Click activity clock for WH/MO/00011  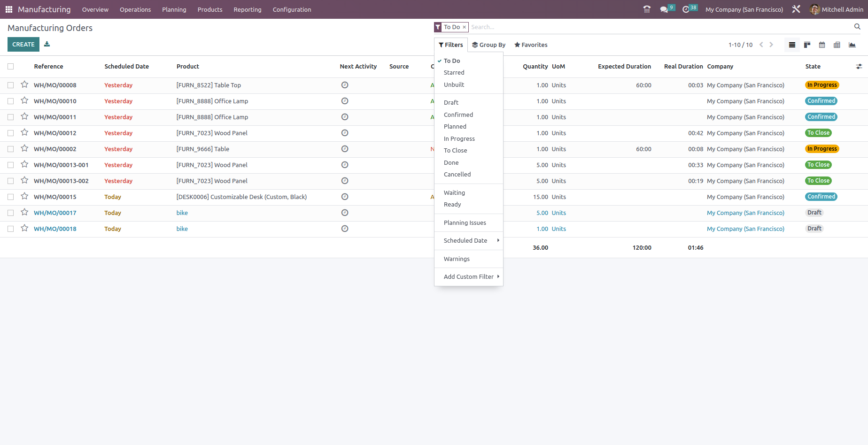click(345, 117)
